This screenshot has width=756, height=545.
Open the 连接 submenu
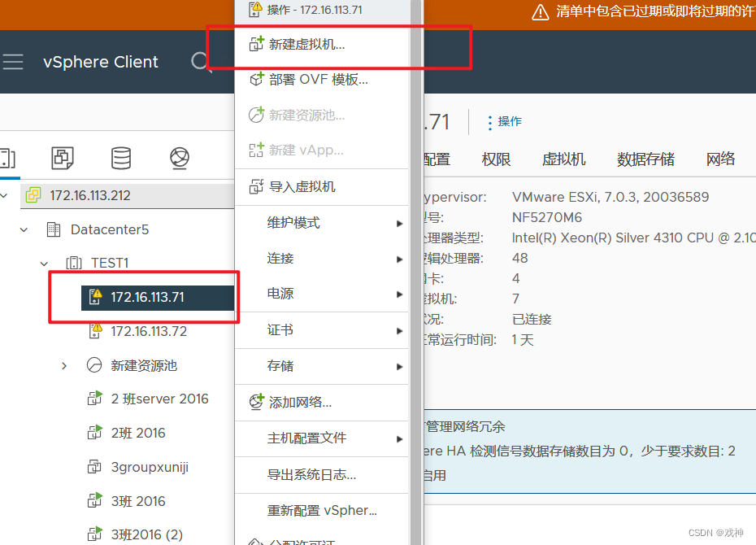(x=322, y=259)
